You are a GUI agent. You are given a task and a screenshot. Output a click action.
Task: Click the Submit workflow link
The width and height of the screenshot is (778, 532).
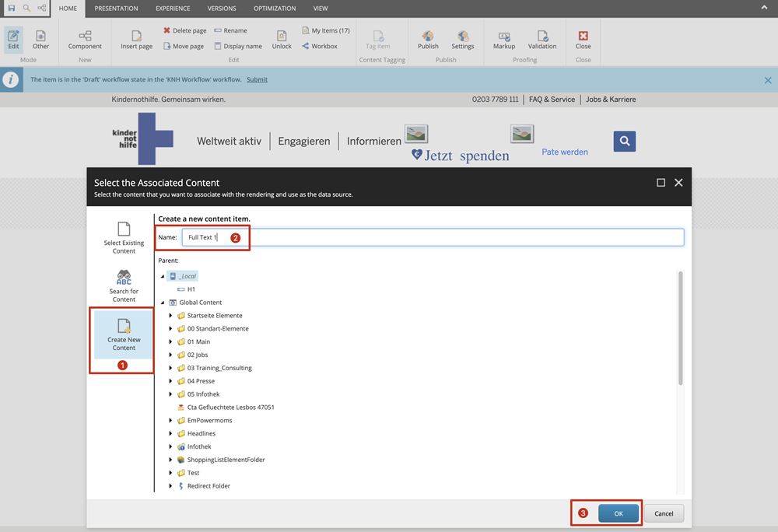257,79
